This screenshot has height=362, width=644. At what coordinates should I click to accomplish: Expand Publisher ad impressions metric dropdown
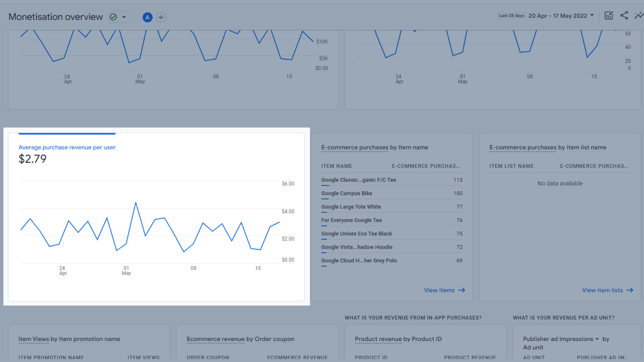597,339
